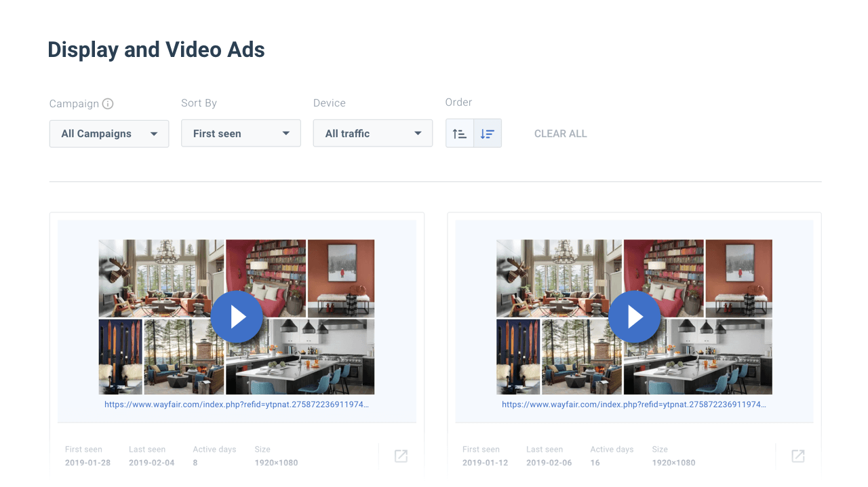The image size is (868, 487).
Task: Click the All traffic dropdown arrow
Action: click(x=418, y=134)
